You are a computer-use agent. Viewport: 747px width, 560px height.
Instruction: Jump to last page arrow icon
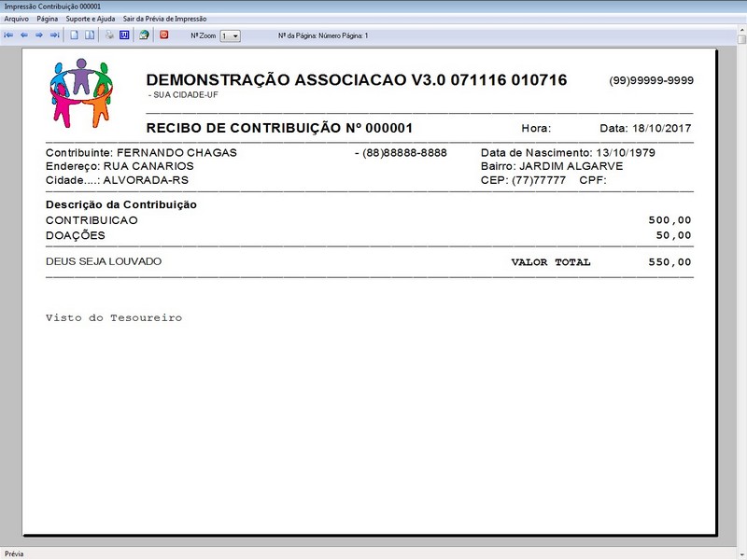click(54, 35)
